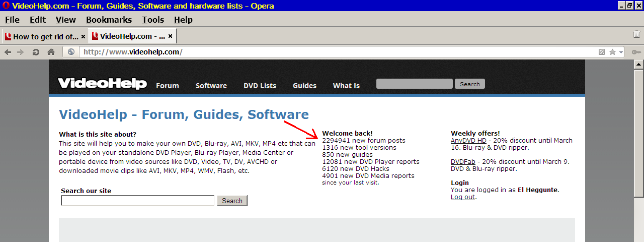The width and height of the screenshot is (644, 242).
Task: Click the globe site-info icon in address bar
Action: (71, 52)
